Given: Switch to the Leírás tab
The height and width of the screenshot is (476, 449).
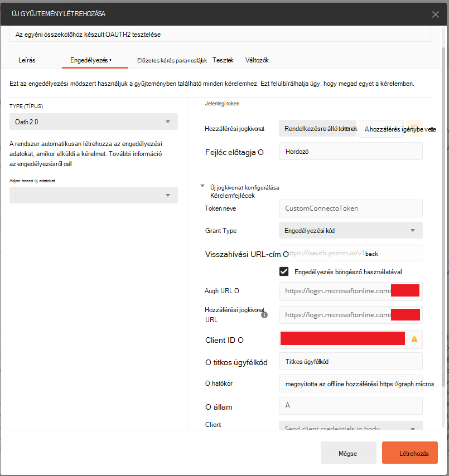Looking at the screenshot, I should pos(27,60).
